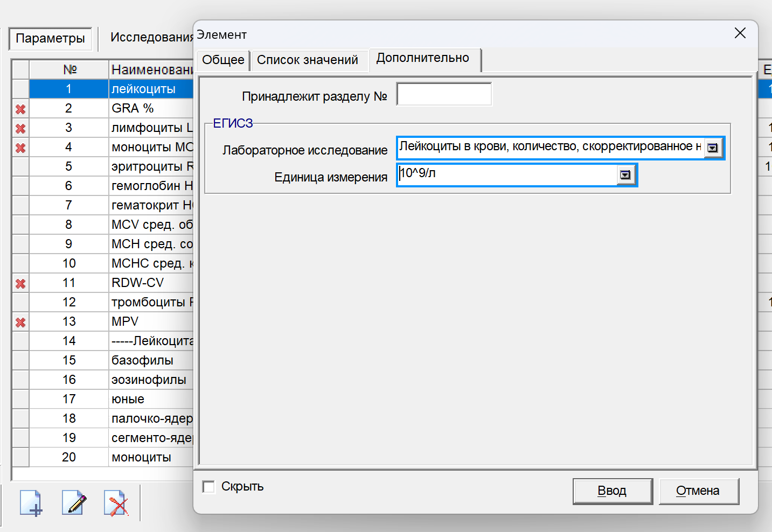The image size is (772, 532).
Task: Select the Параметры tab
Action: click(50, 38)
